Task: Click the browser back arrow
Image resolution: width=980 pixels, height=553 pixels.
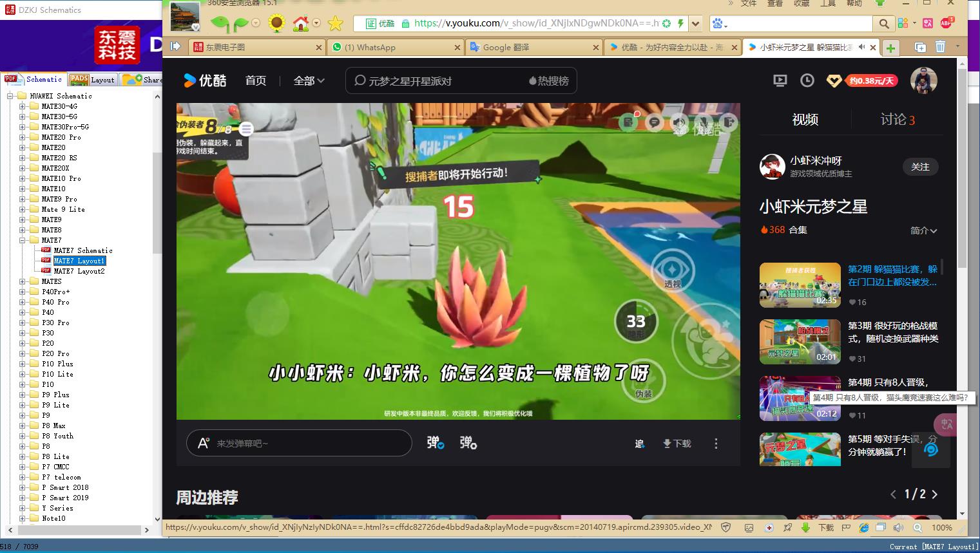Action: pyautogui.click(x=220, y=24)
